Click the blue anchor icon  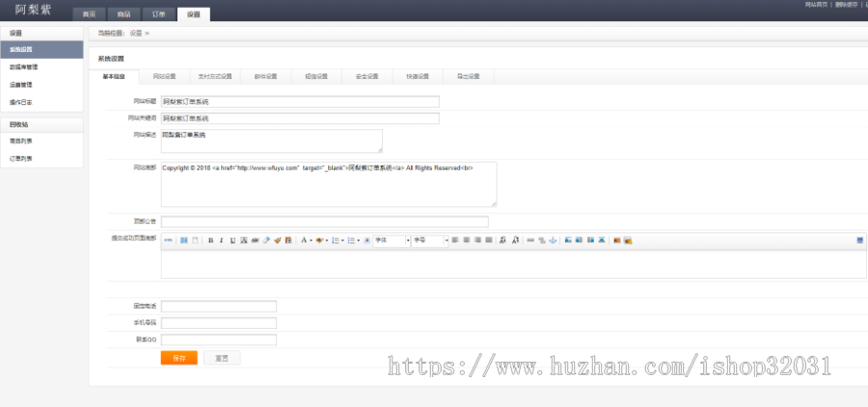(x=552, y=240)
